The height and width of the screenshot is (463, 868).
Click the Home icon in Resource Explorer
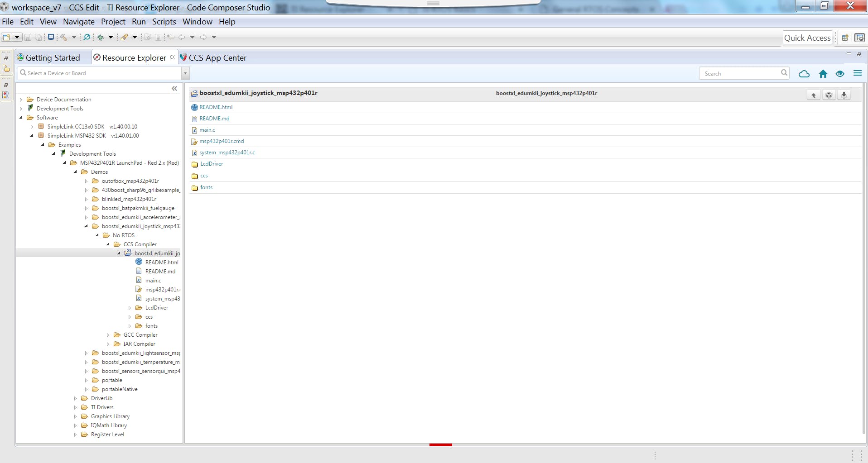pos(823,74)
